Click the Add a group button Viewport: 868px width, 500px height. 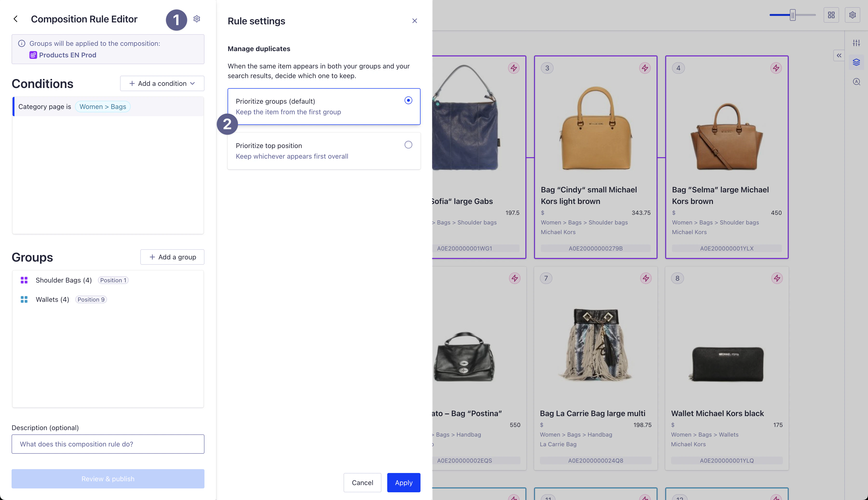point(172,257)
